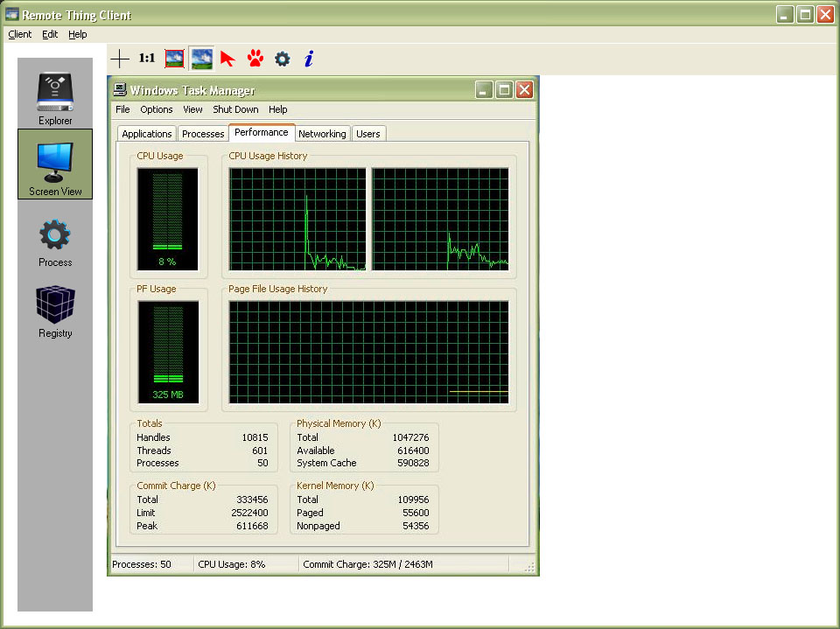840x629 pixels.
Task: Click the Remote Thing Client title icon
Action: pos(11,14)
